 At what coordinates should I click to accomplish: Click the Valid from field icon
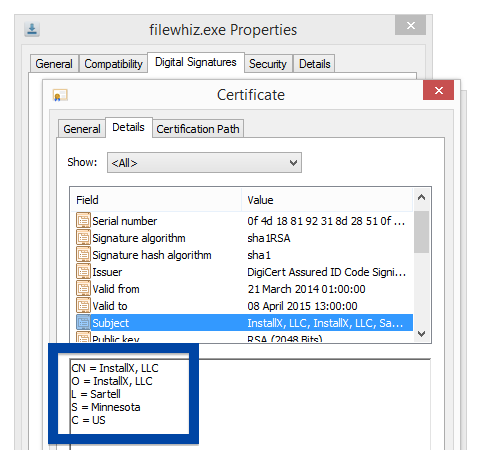pos(83,289)
